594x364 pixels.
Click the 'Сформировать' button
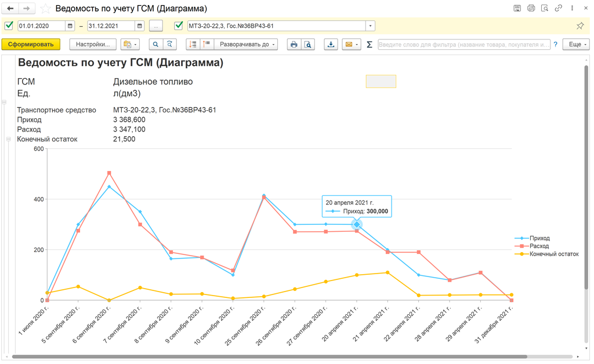pyautogui.click(x=31, y=45)
